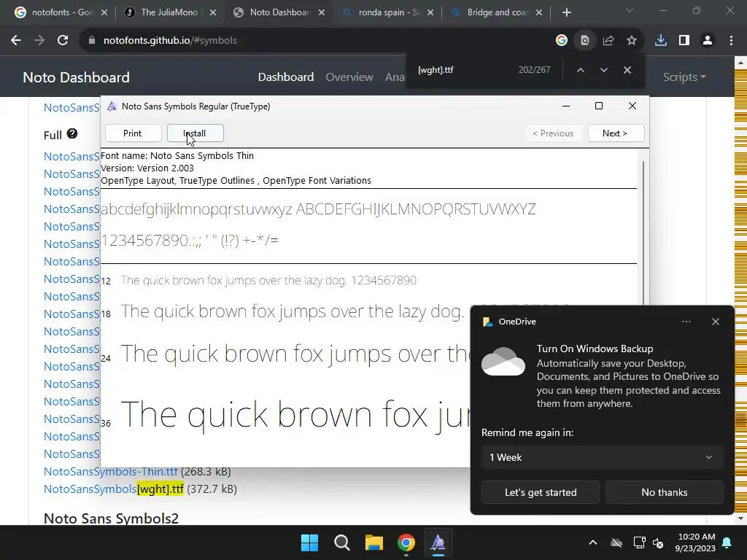The height and width of the screenshot is (560, 747).
Task: Share this page via share icon
Action: tap(608, 41)
